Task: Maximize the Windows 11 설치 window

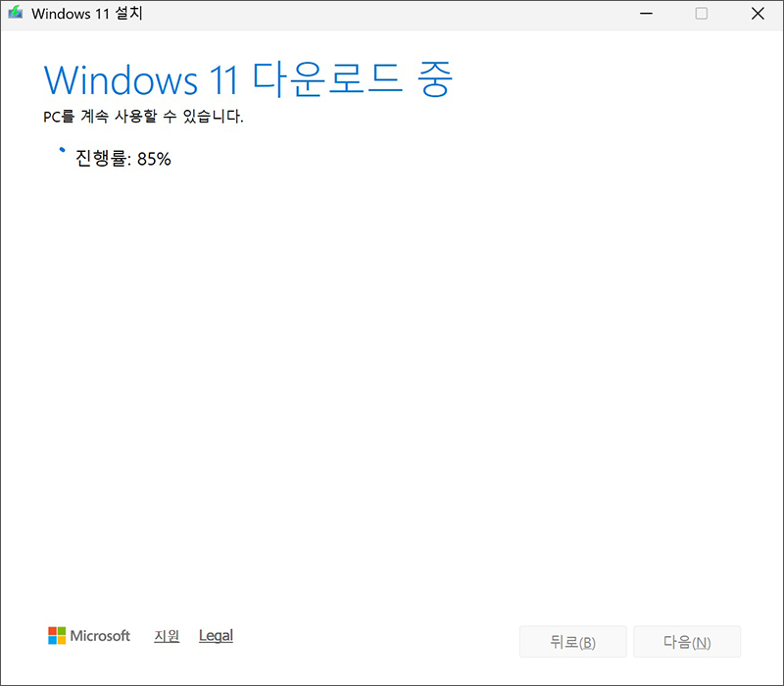Action: (x=701, y=14)
